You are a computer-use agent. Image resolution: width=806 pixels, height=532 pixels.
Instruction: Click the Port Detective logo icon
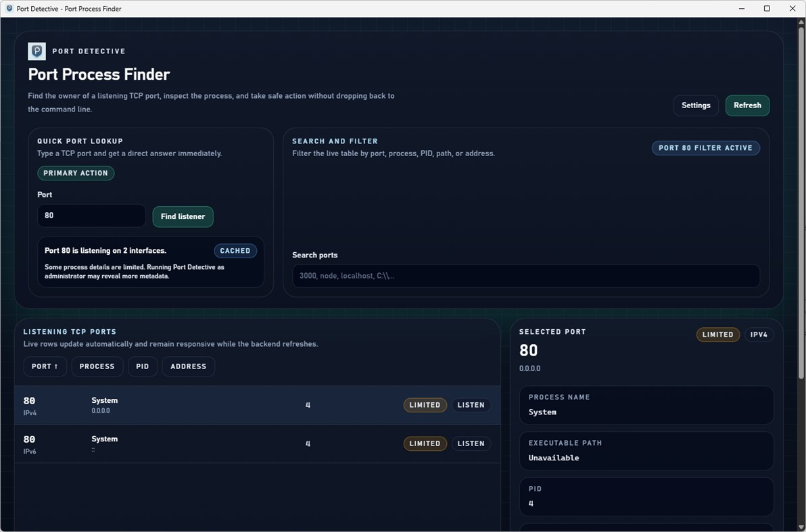(x=36, y=51)
